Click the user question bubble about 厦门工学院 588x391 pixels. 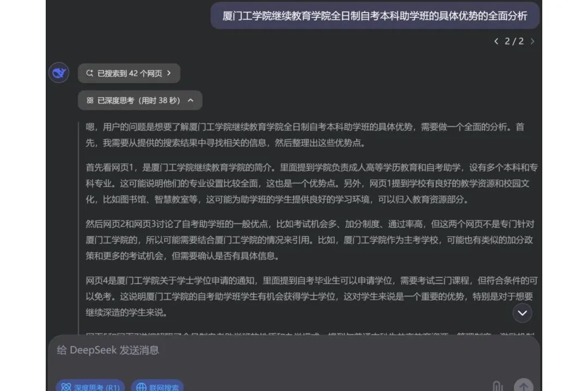(x=375, y=16)
